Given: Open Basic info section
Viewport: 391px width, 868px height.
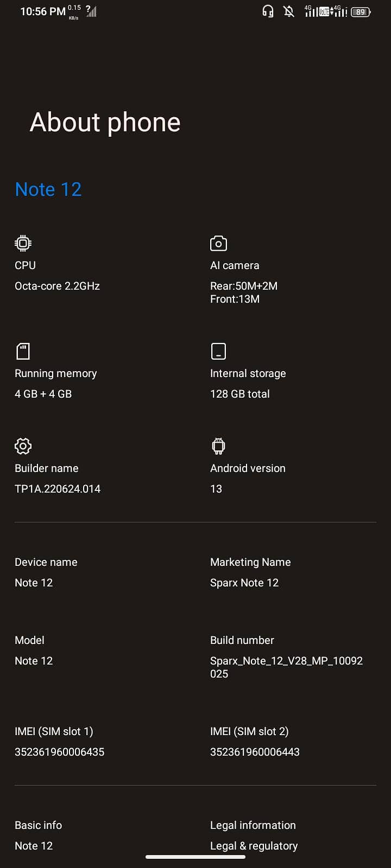Looking at the screenshot, I should 38,825.
